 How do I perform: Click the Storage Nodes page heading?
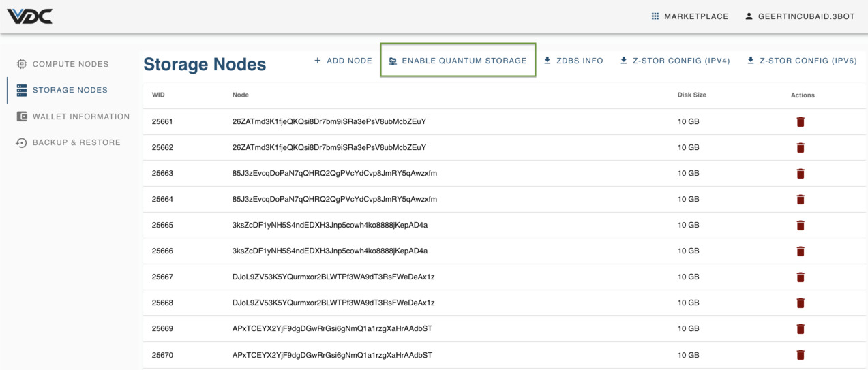205,64
